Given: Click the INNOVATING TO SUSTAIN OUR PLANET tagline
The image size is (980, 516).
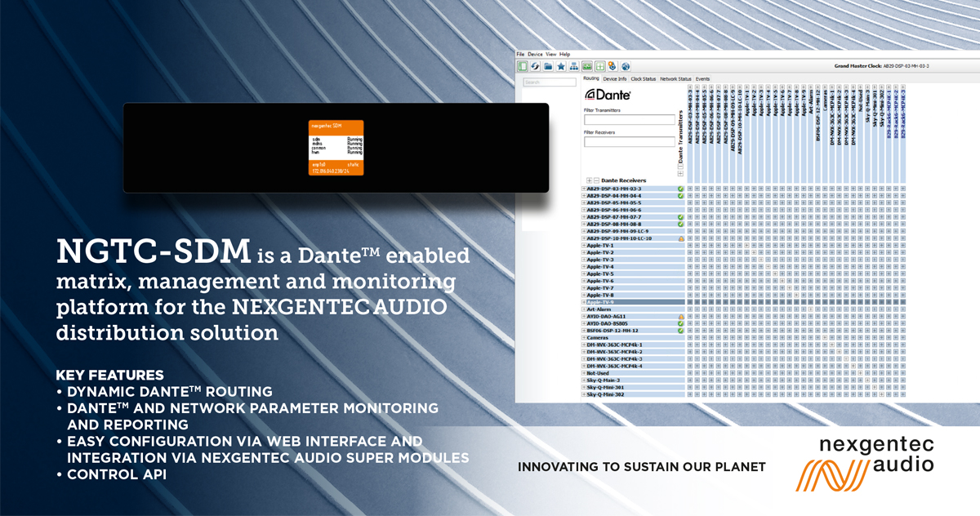Looking at the screenshot, I should (642, 467).
